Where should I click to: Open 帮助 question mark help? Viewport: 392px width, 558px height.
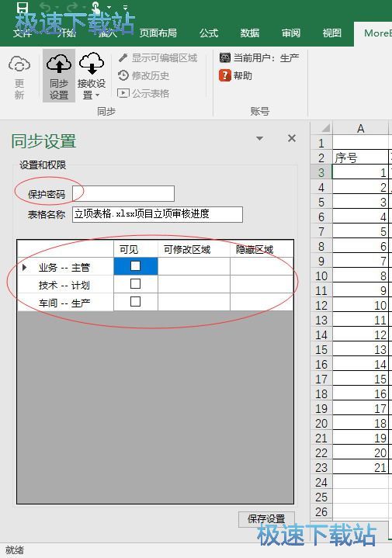[236, 75]
